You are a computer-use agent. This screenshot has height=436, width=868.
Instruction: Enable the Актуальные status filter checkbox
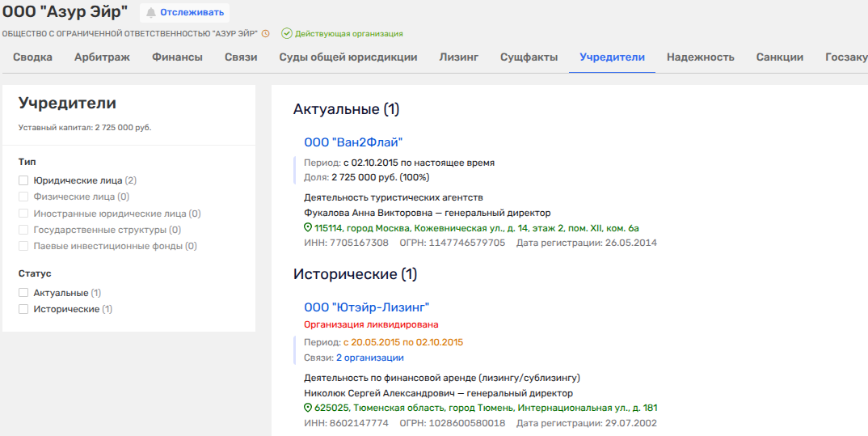[x=23, y=293]
